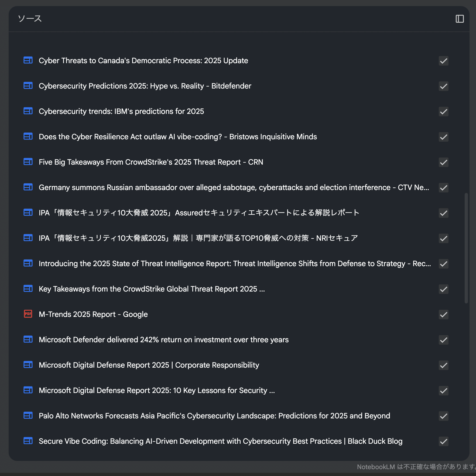
Task: Collapse the sources panel via top-right icon
Action: point(460,19)
